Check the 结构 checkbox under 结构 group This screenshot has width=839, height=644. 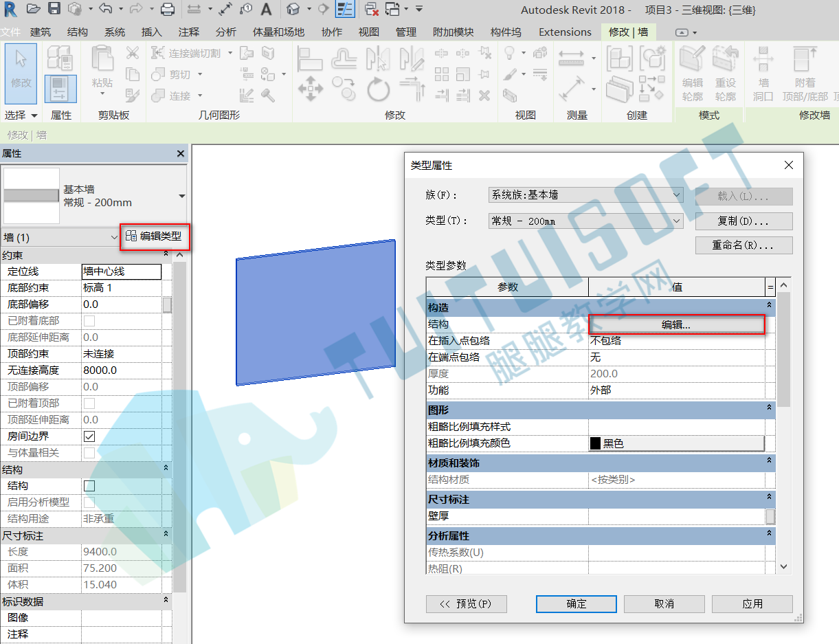click(x=89, y=486)
